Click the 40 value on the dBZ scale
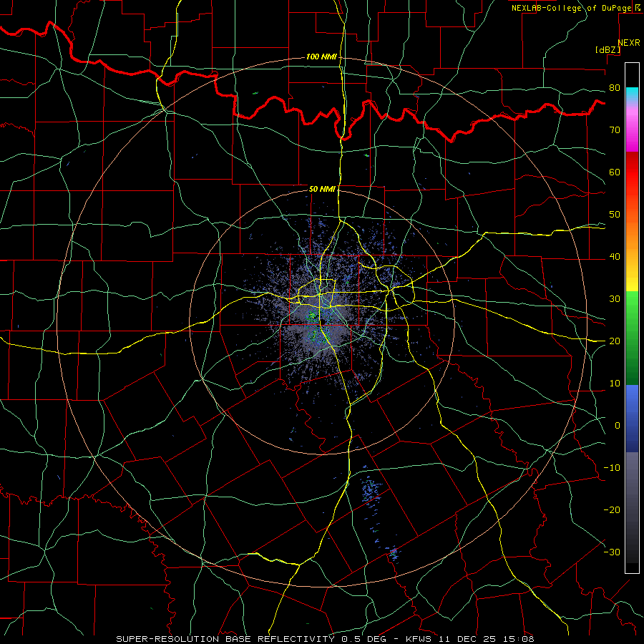The image size is (644, 644). 615,257
